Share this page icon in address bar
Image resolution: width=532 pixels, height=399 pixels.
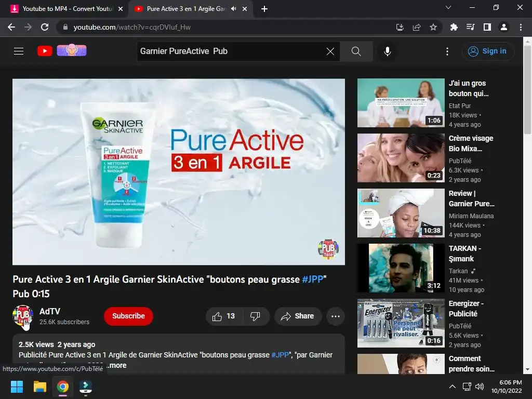416,27
